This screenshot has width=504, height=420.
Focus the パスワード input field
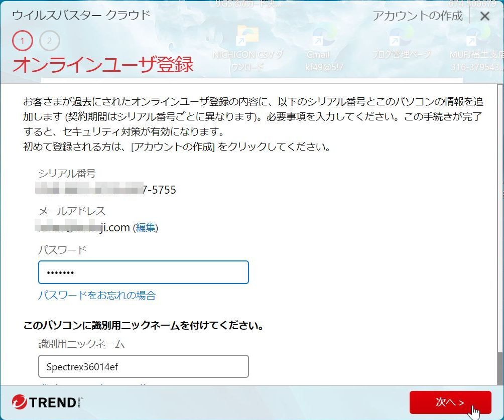click(x=144, y=272)
